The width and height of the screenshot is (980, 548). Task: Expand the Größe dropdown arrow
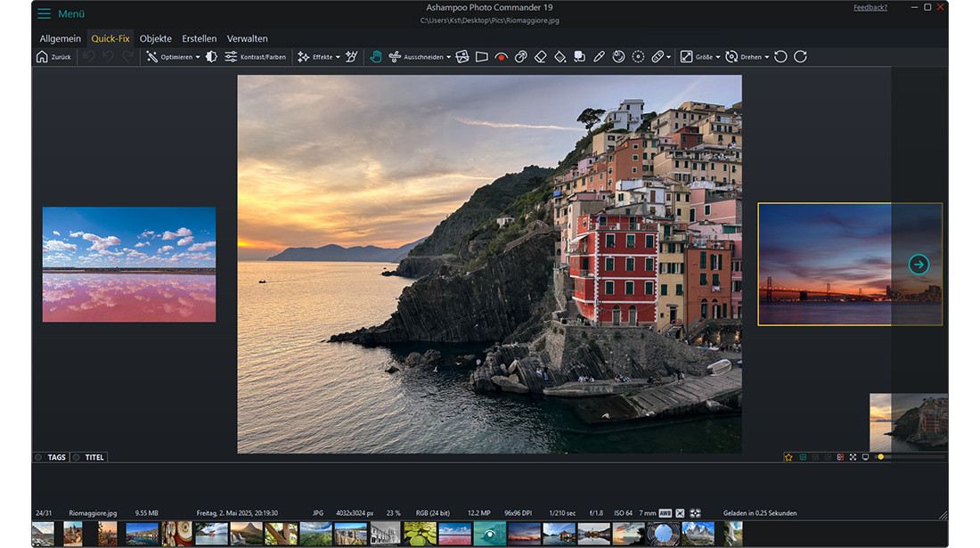coord(718,58)
